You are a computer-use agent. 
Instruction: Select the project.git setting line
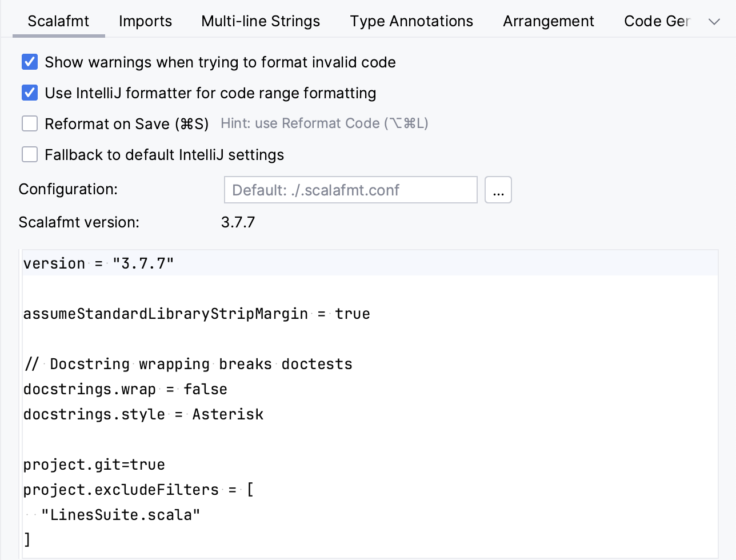coord(94,465)
